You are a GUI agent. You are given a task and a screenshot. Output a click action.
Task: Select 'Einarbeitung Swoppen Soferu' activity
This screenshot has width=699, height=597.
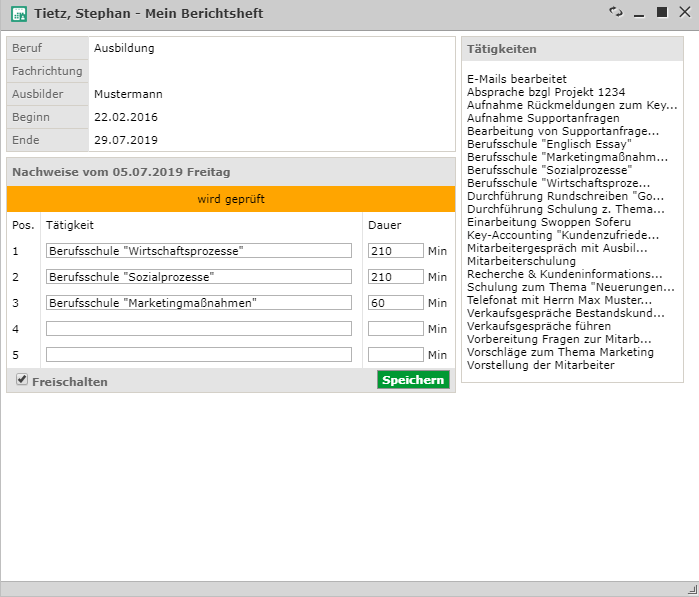point(549,222)
